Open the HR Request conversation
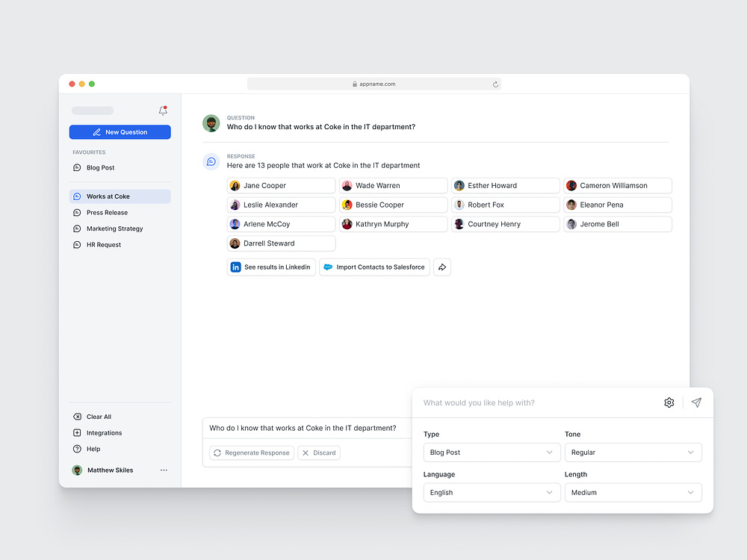Image resolution: width=747 pixels, height=560 pixels. coord(120,245)
